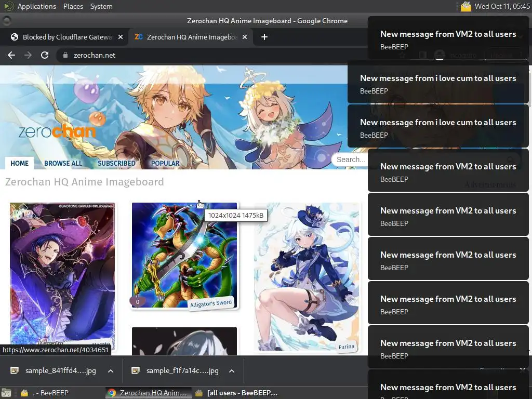Click the Alligator's Sword tag label
Screen dimensions: 532x399
point(211,303)
